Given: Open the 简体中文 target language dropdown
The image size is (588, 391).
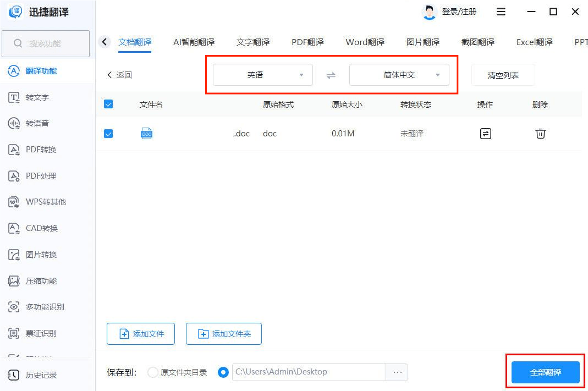Looking at the screenshot, I should click(399, 75).
